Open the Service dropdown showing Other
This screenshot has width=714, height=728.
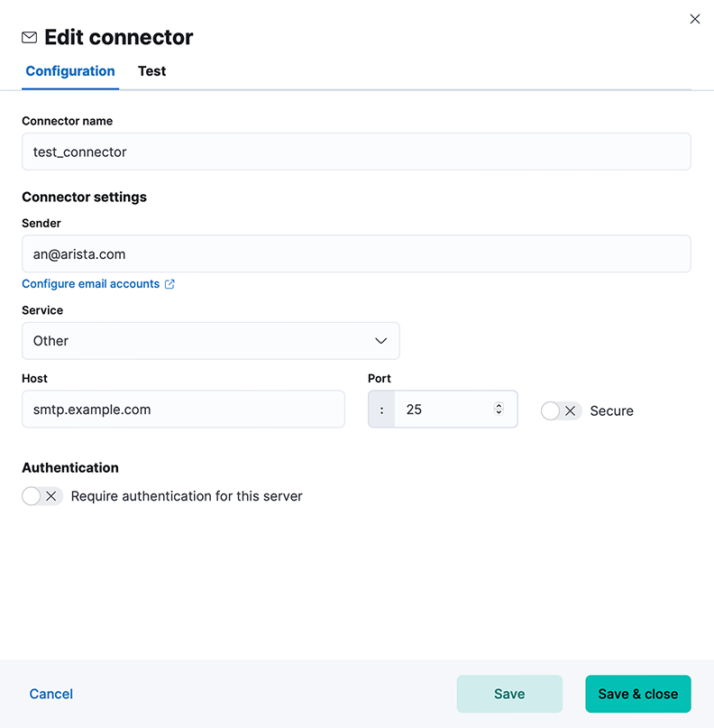tap(211, 341)
